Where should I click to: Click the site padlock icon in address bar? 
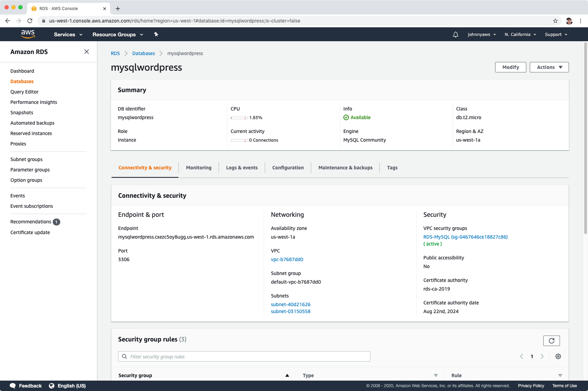(x=43, y=21)
